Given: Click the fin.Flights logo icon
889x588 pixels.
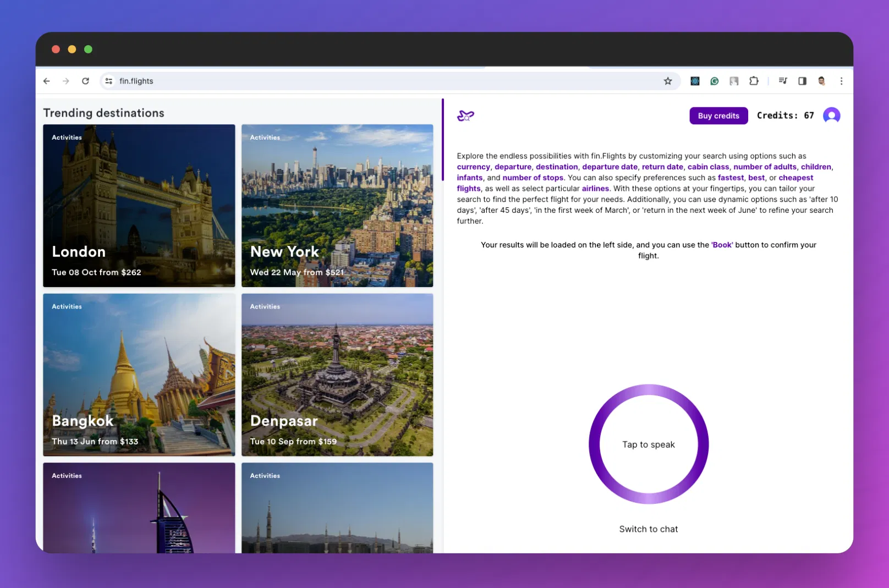Looking at the screenshot, I should [x=465, y=116].
